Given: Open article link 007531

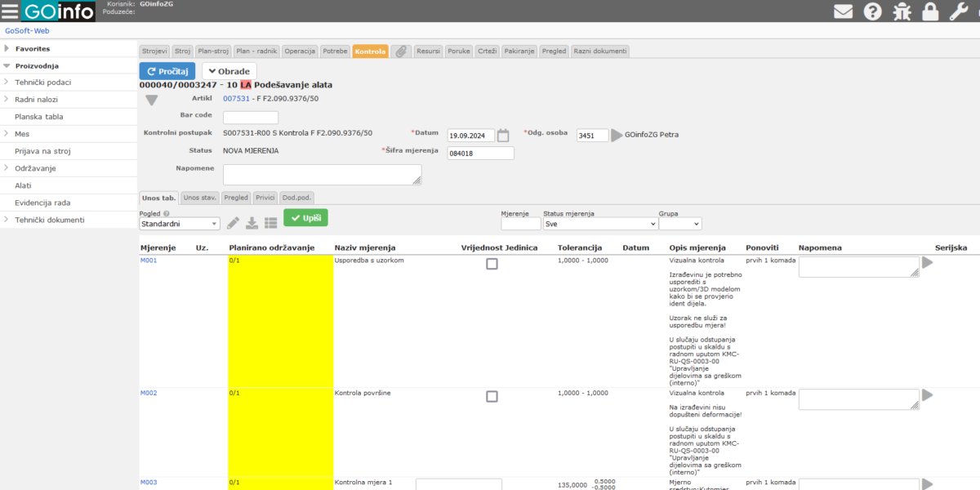Looking at the screenshot, I should tap(236, 98).
